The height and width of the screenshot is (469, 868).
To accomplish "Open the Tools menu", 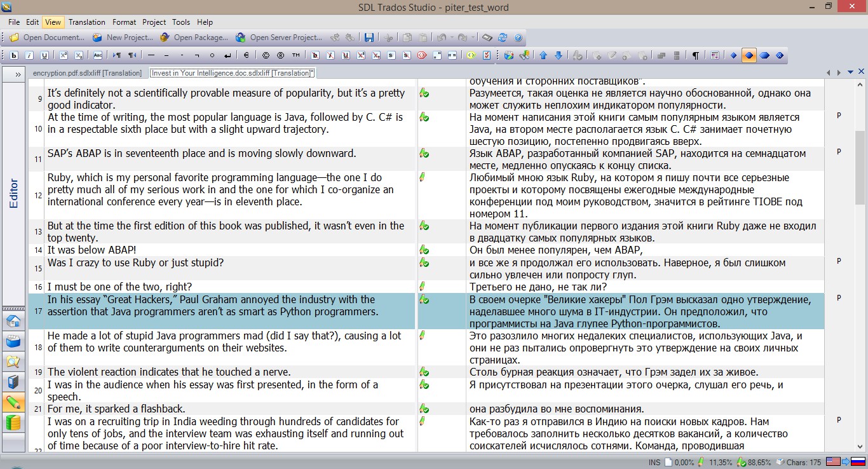I will (181, 22).
